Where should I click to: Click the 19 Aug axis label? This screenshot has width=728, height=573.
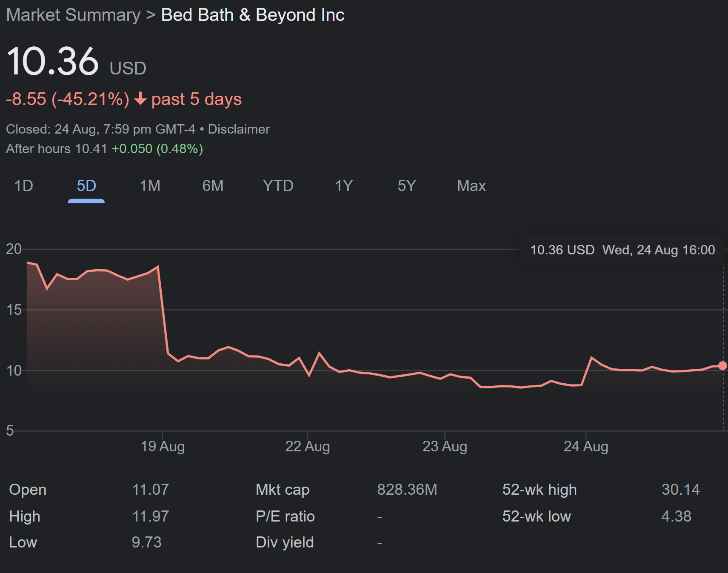click(164, 446)
